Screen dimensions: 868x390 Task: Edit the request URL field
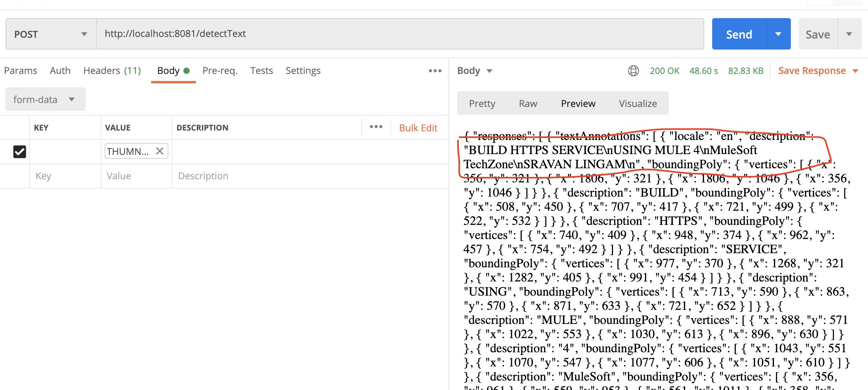point(400,34)
